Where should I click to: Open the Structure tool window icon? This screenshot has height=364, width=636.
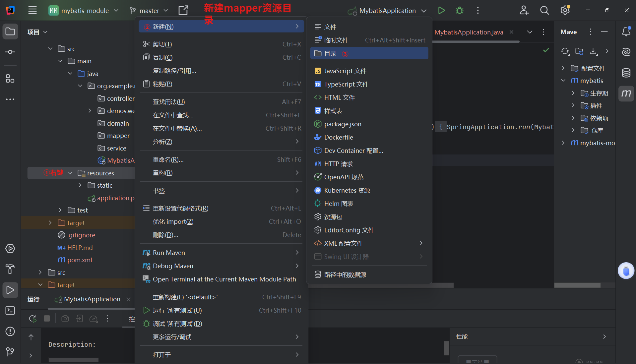tap(10, 79)
